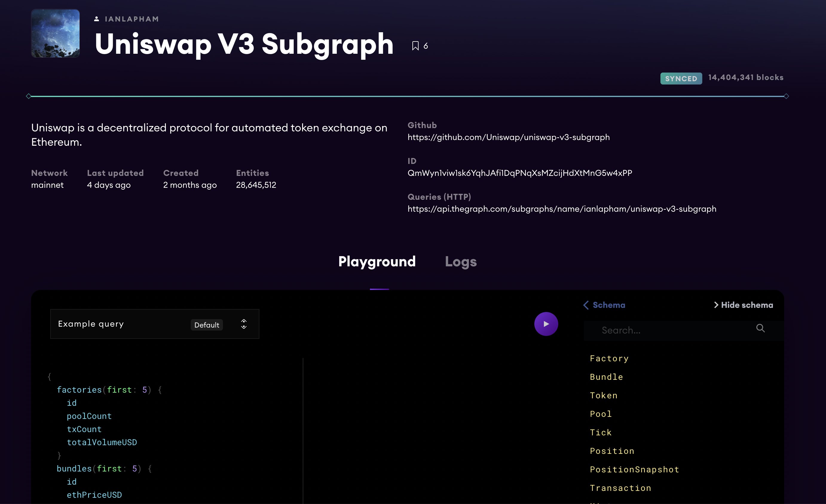The image size is (826, 504).
Task: Open the Pool schema type
Action: (x=601, y=414)
